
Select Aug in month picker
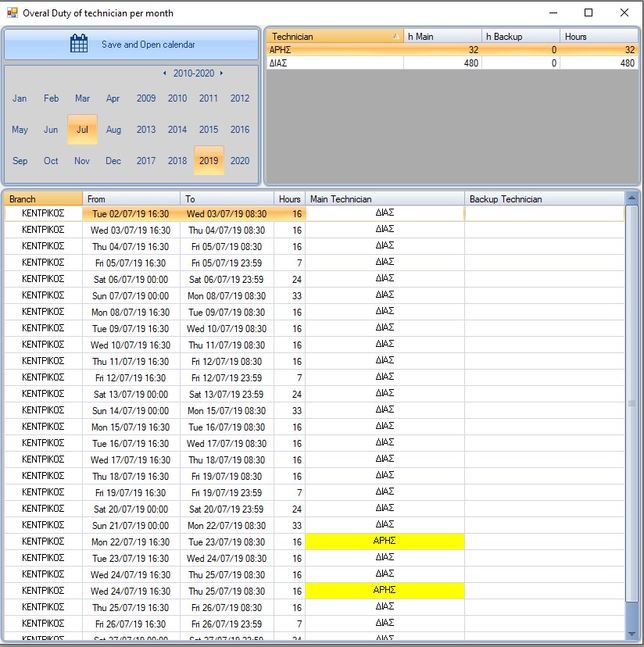click(x=113, y=130)
